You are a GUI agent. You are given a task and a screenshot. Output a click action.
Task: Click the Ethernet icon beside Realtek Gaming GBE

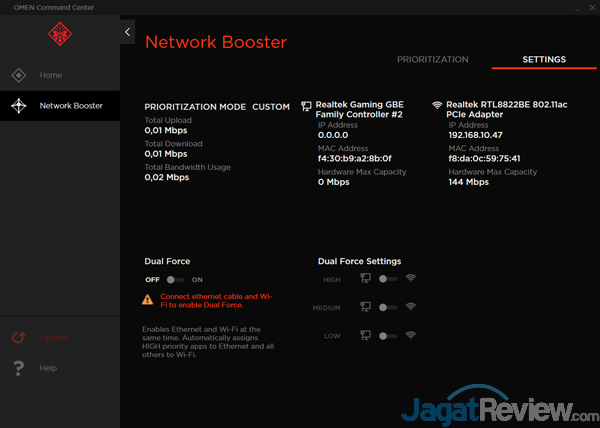(307, 106)
